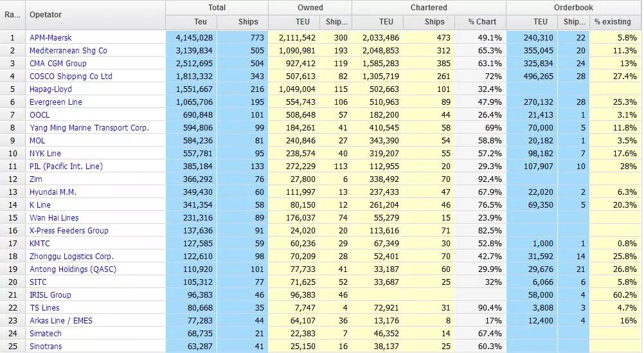The image size is (644, 353).
Task: Sort by Orderbook TEU column header
Action: click(532, 22)
